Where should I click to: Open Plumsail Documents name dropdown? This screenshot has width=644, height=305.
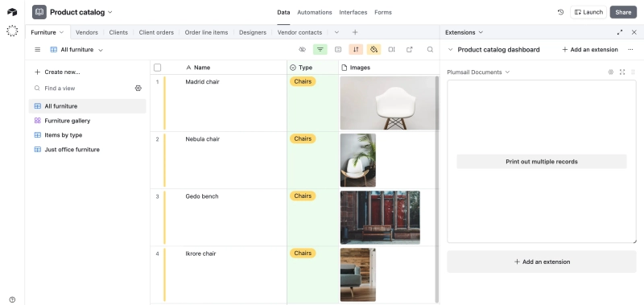point(507,72)
